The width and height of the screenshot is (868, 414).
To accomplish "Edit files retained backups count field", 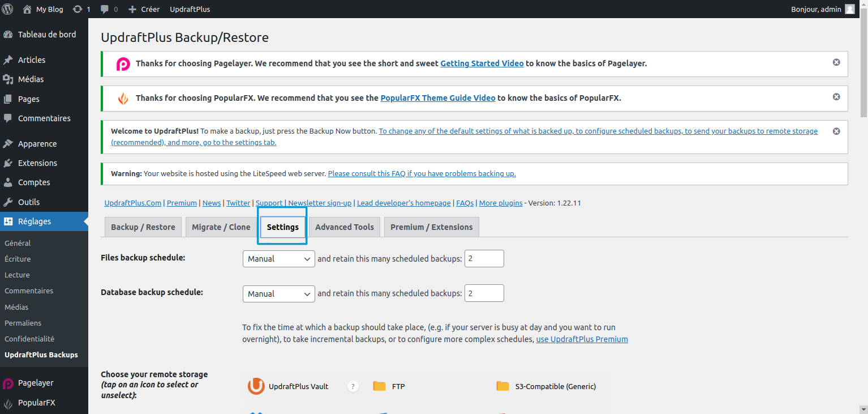I will coord(484,259).
